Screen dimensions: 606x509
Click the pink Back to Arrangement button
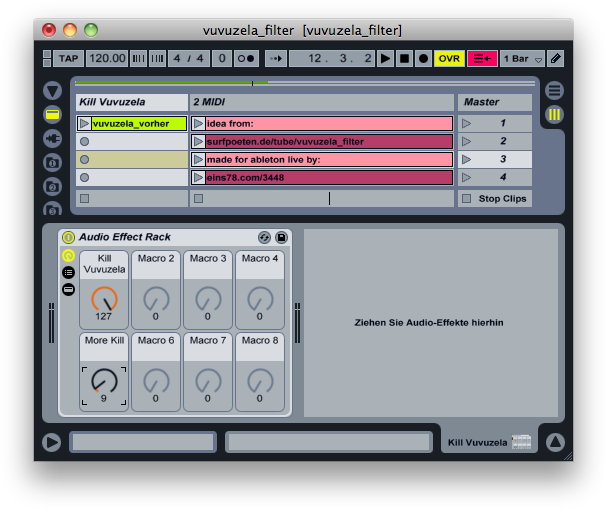coord(482,59)
